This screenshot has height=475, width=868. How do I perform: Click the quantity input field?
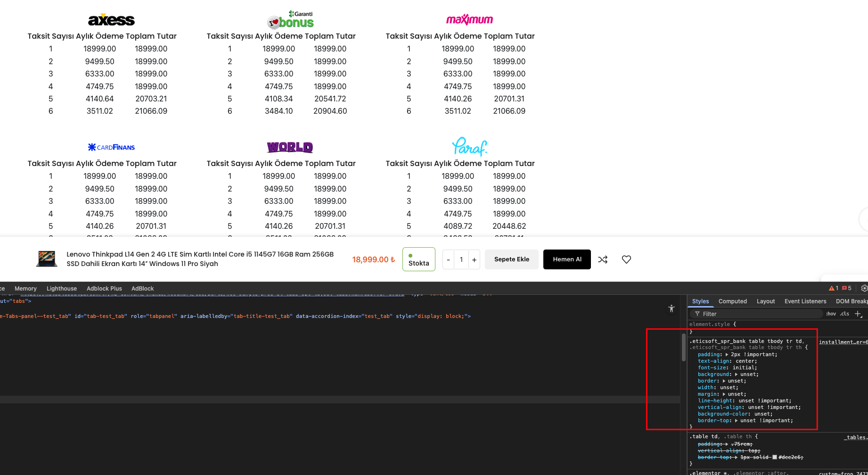pyautogui.click(x=461, y=259)
